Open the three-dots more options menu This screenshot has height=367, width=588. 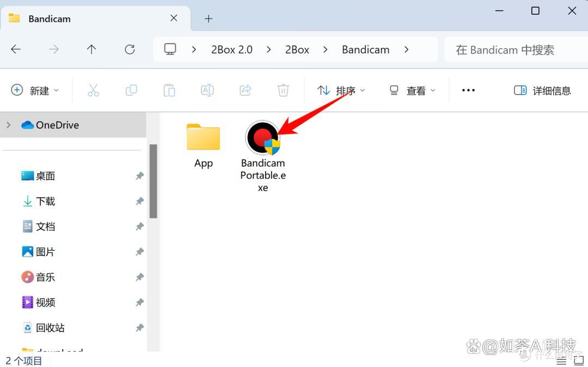point(468,90)
